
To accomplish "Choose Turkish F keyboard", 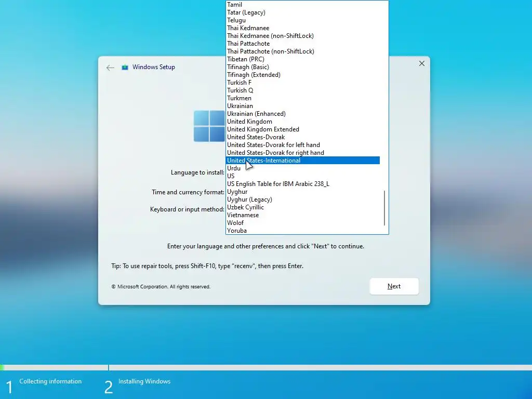I will (x=303, y=83).
